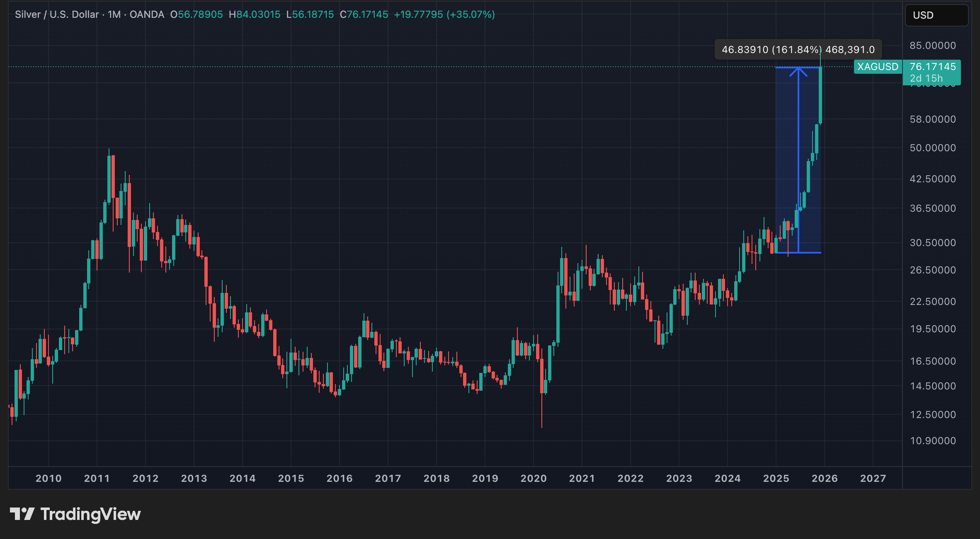Click the 2015 label on time axis
The image size is (980, 539).
(291, 479)
